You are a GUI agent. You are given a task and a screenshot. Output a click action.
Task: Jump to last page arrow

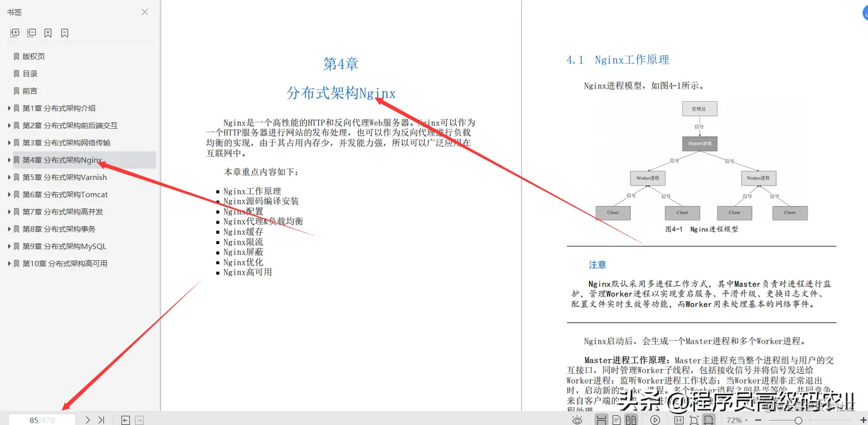pyautogui.click(x=102, y=420)
